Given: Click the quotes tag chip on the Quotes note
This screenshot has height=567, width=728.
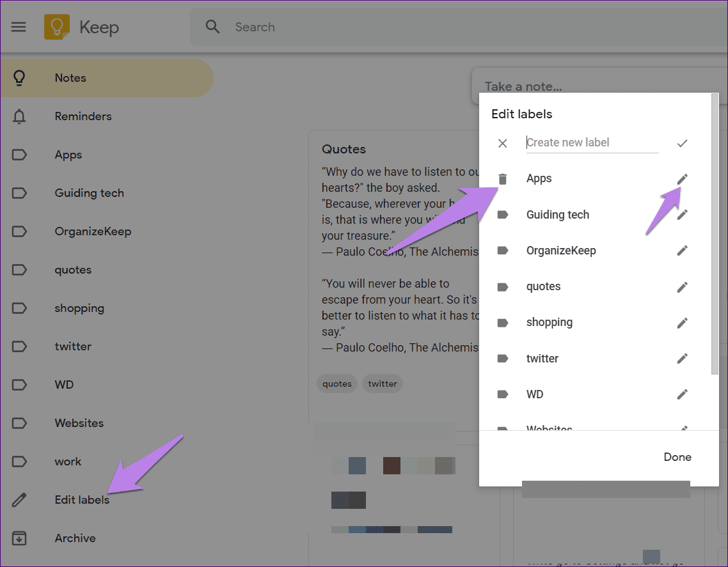Looking at the screenshot, I should click(336, 383).
